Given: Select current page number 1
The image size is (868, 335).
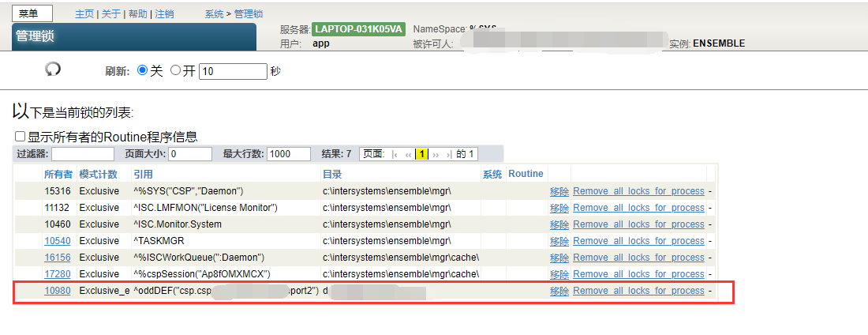Looking at the screenshot, I should tap(422, 154).
